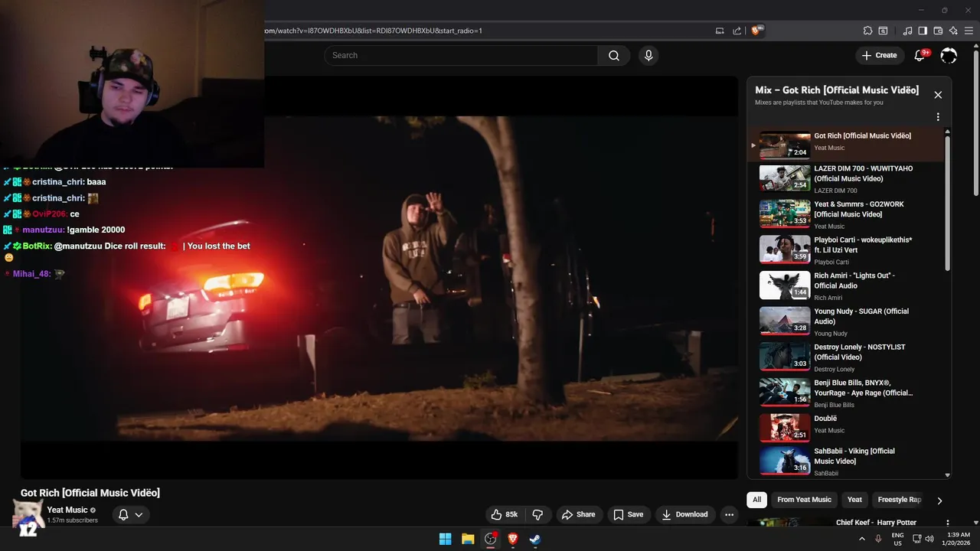This screenshot has height=551, width=980.
Task: Open the browser extensions puzzle icon
Action: [867, 31]
